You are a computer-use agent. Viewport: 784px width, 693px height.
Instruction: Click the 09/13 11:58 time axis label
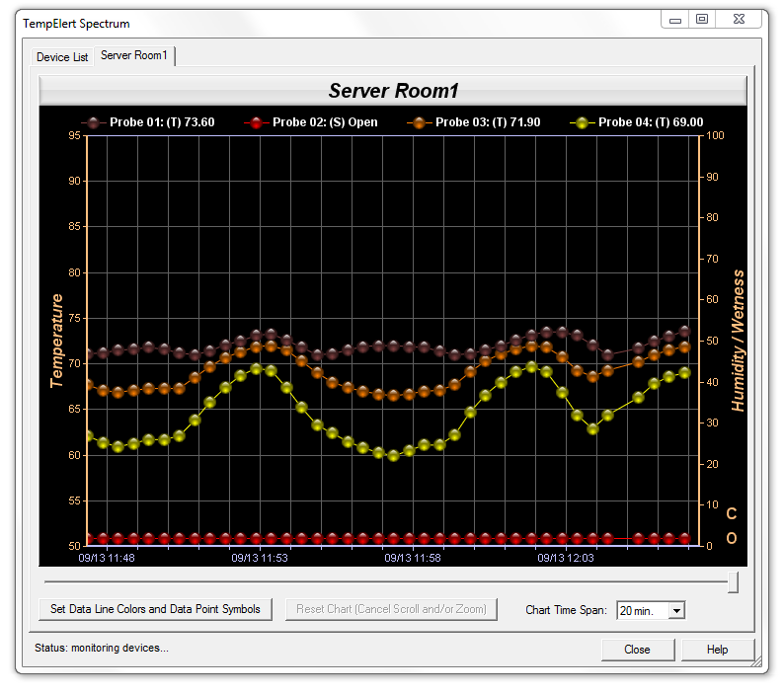coord(413,558)
